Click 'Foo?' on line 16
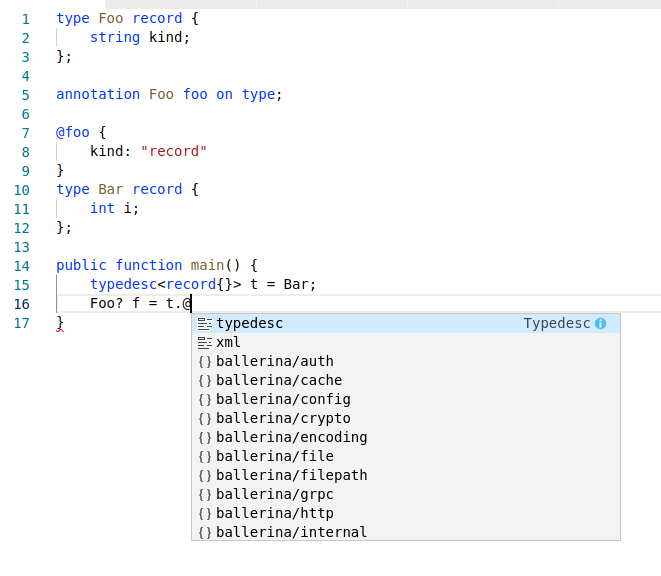The image size is (661, 576). 107,303
